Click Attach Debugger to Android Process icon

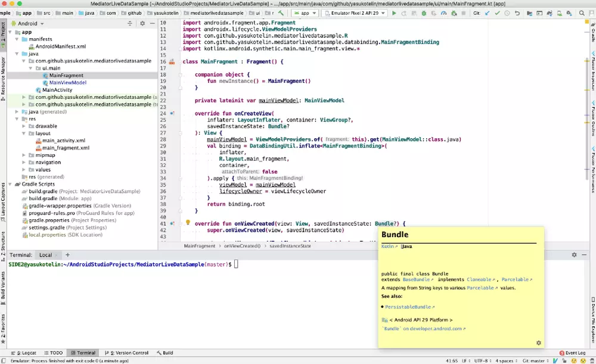click(454, 13)
